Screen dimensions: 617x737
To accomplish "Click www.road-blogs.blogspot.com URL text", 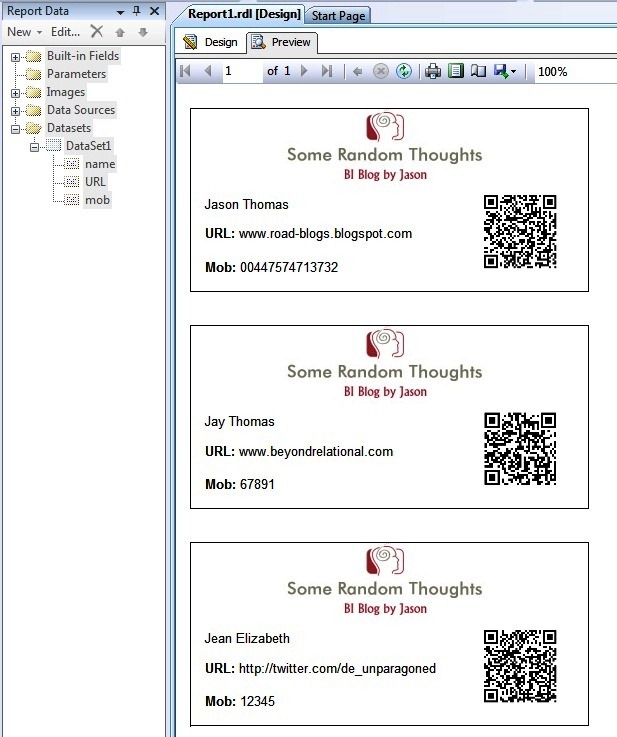I will pos(325,234).
